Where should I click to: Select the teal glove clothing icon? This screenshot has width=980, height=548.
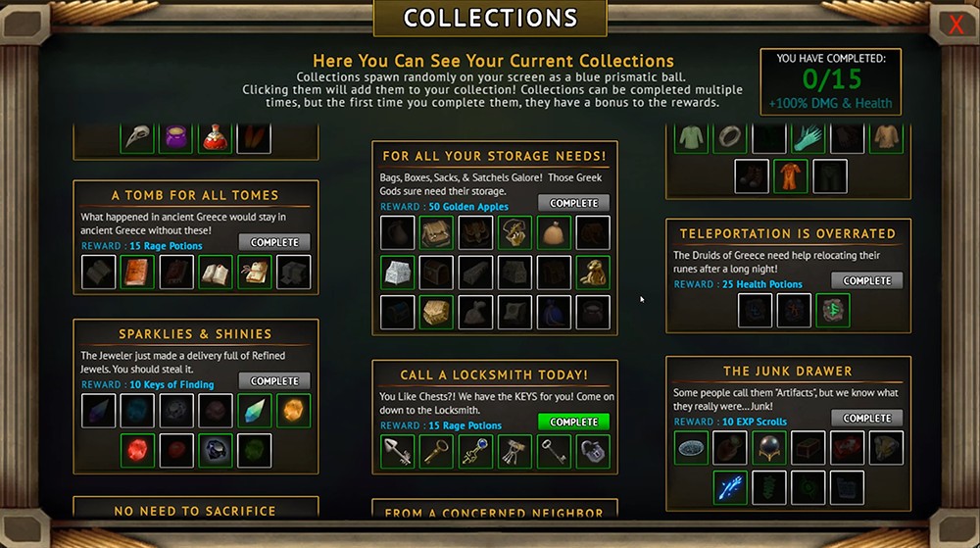pyautogui.click(x=808, y=137)
